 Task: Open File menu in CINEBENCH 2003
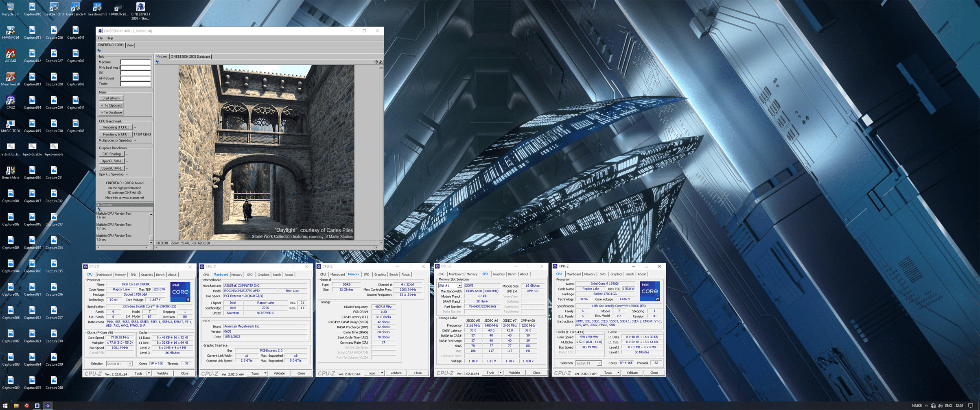coord(100,38)
